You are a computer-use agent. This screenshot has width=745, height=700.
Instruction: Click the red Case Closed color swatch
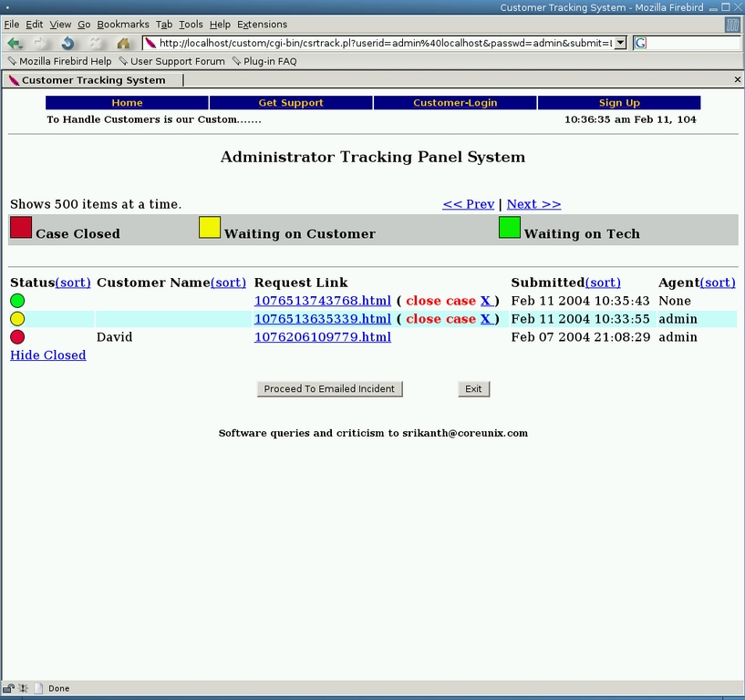coord(21,227)
